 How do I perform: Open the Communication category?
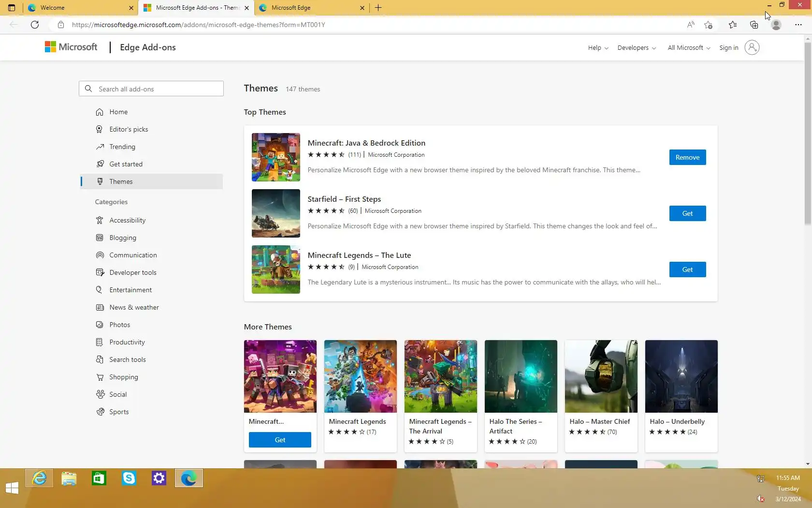click(152, 255)
